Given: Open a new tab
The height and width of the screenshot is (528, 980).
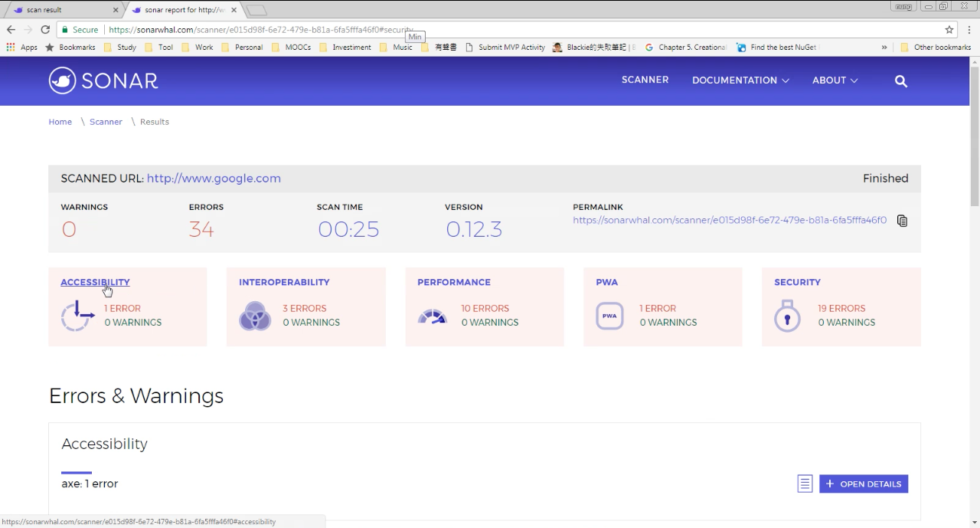Looking at the screenshot, I should pyautogui.click(x=256, y=10).
